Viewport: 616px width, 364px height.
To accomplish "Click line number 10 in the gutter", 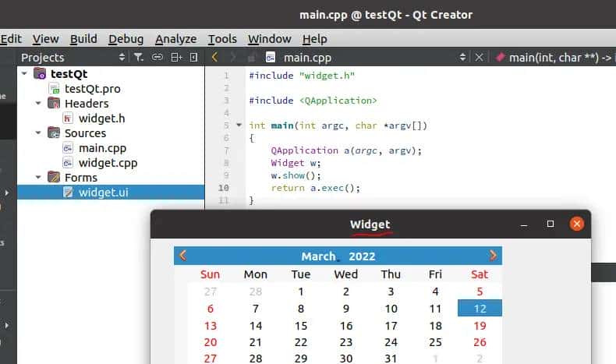I will click(x=224, y=188).
